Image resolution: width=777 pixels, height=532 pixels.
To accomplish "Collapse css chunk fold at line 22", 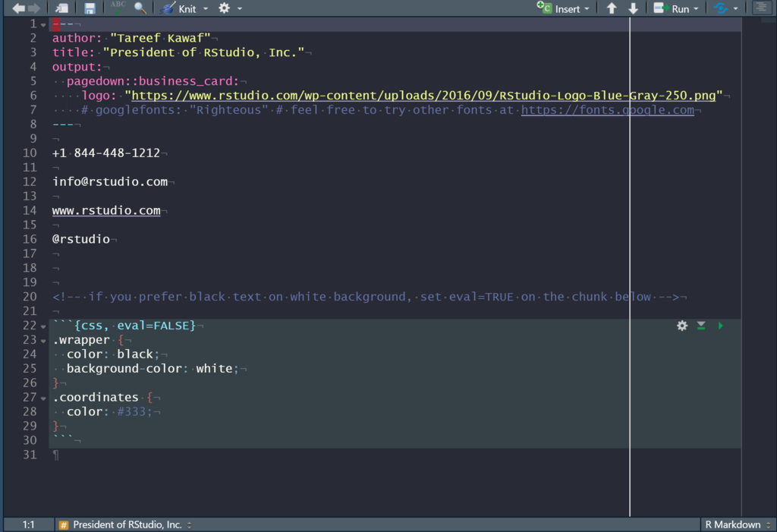I will pyautogui.click(x=43, y=327).
